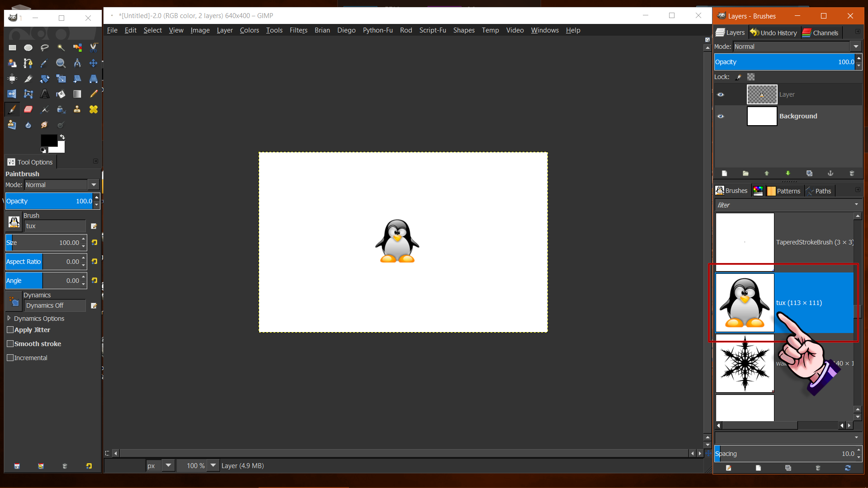Select the Move tool
This screenshot has width=868, height=488.
93,63
